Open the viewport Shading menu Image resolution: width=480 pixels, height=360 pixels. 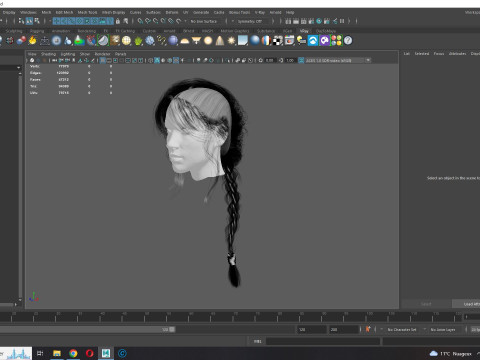tap(48, 54)
